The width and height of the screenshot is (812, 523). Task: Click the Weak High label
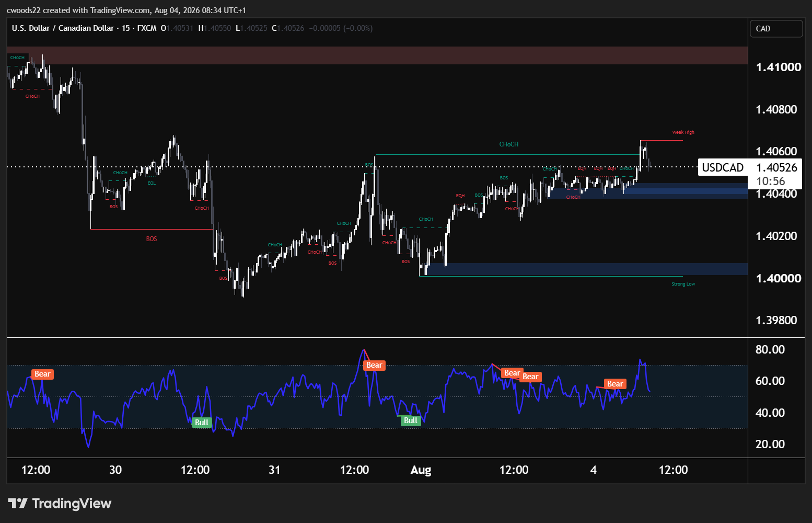[x=683, y=132]
